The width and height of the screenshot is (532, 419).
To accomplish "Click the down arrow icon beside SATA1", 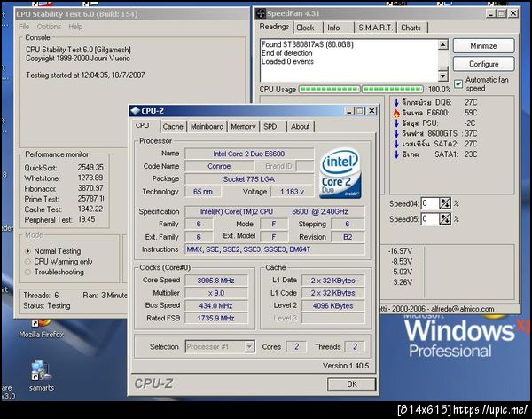I will pos(396,154).
